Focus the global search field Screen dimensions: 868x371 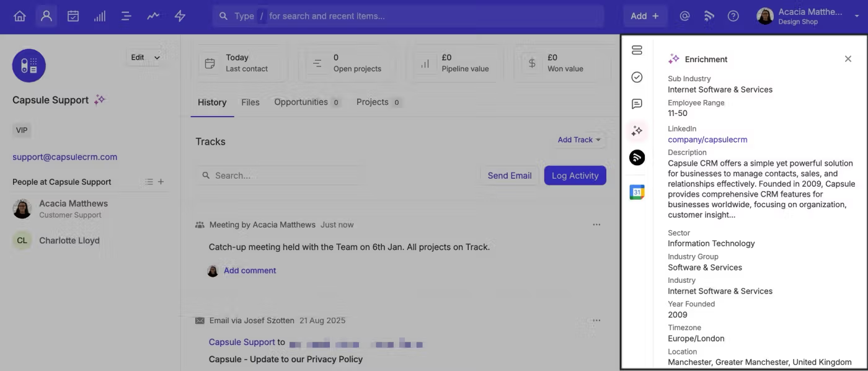coord(408,16)
